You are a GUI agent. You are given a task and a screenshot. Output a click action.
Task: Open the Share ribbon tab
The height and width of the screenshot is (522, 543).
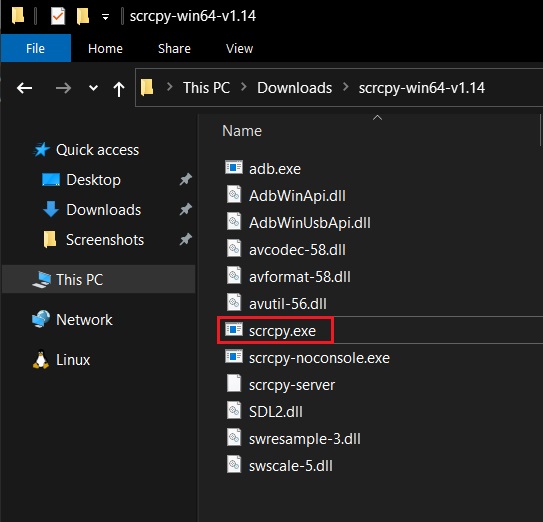point(174,48)
